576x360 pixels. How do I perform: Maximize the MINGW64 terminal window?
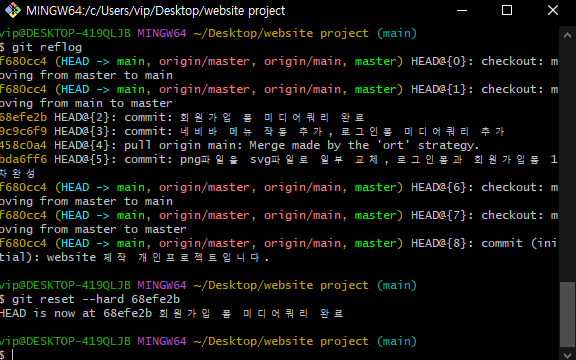[507, 10]
